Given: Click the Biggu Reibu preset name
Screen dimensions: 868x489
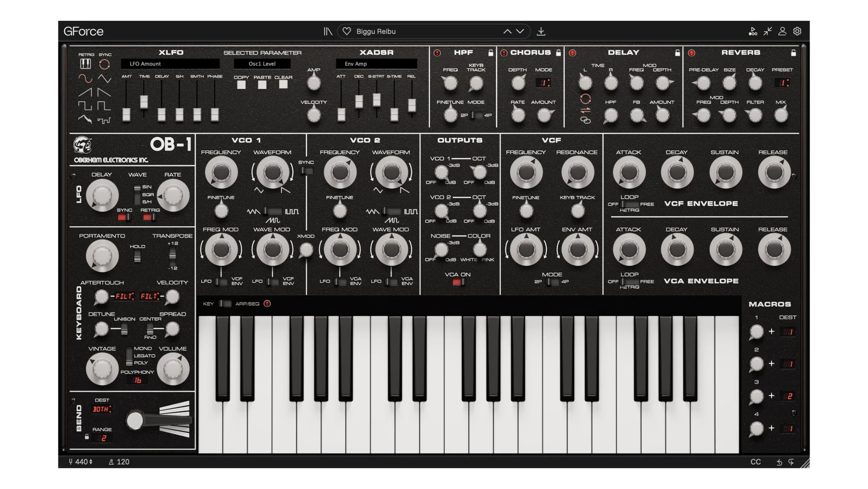Looking at the screenshot, I should [376, 31].
